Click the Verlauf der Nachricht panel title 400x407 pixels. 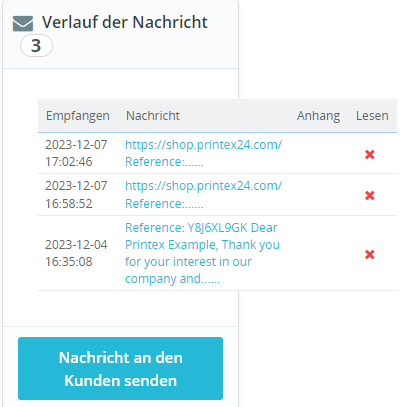coord(125,22)
